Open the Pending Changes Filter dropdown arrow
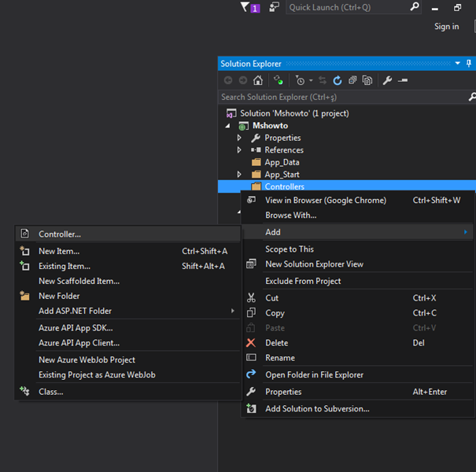 click(x=311, y=81)
